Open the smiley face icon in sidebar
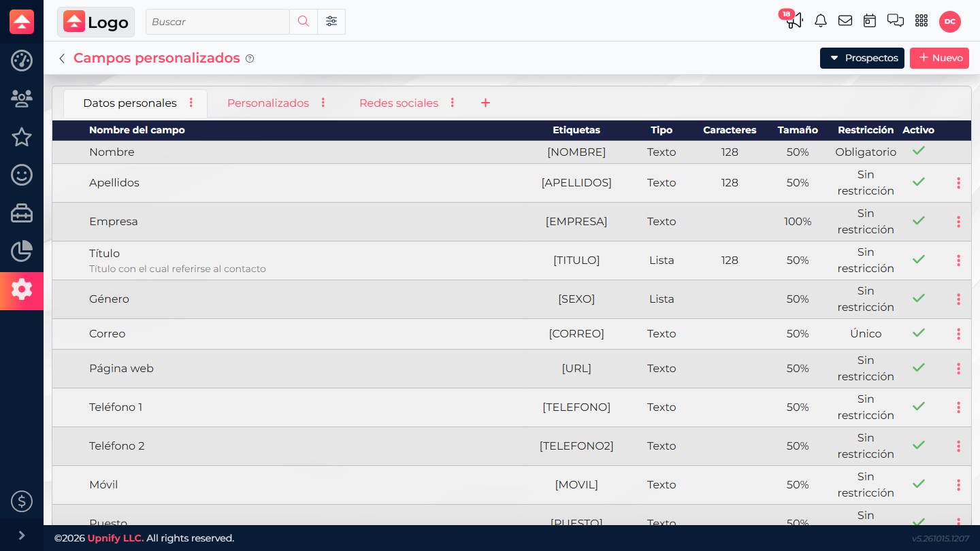980x551 pixels. coord(22,176)
